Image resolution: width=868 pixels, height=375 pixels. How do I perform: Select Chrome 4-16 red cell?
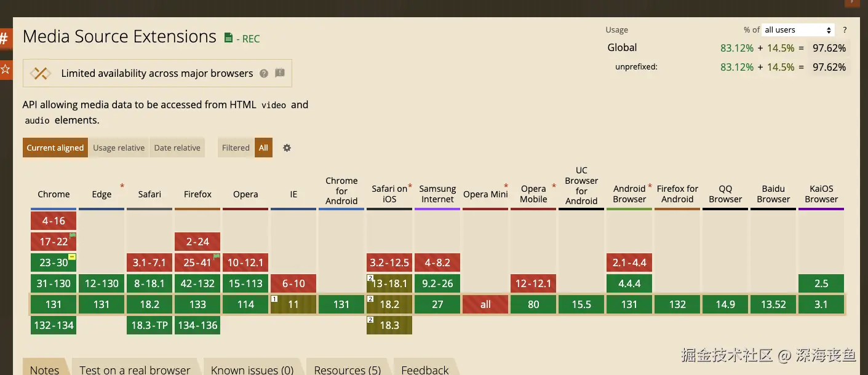pyautogui.click(x=54, y=221)
